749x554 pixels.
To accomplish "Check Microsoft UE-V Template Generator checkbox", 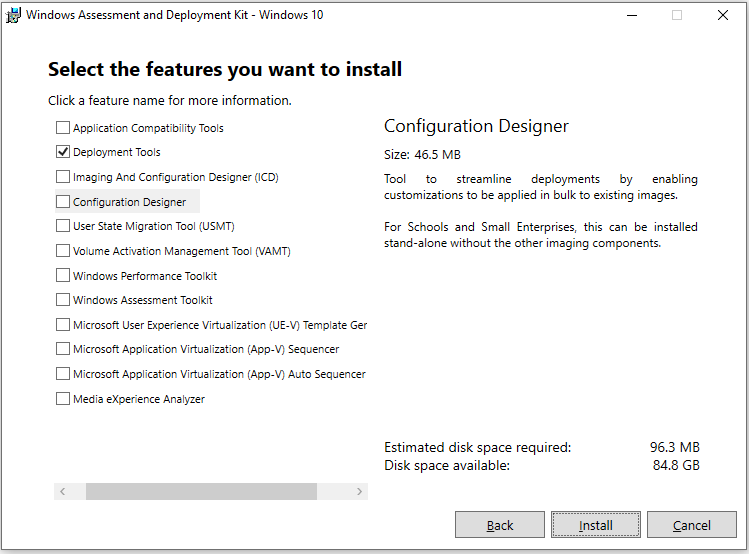I will click(x=63, y=325).
